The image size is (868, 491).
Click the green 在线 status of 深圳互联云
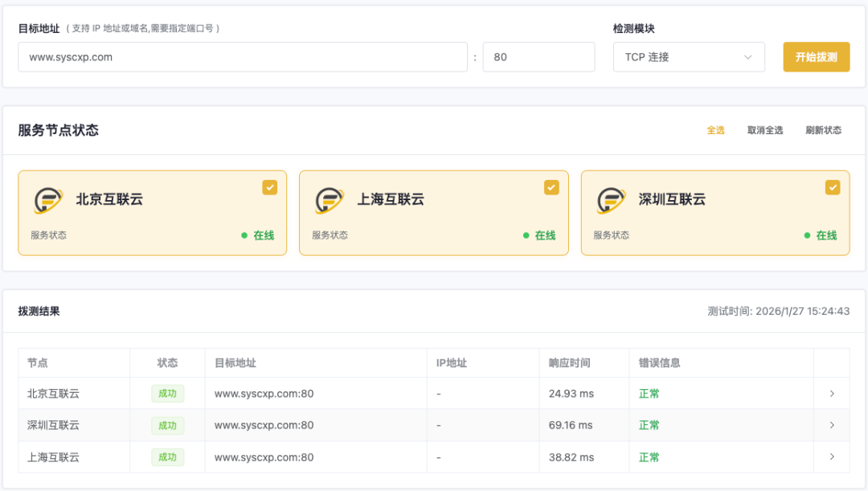tap(825, 235)
